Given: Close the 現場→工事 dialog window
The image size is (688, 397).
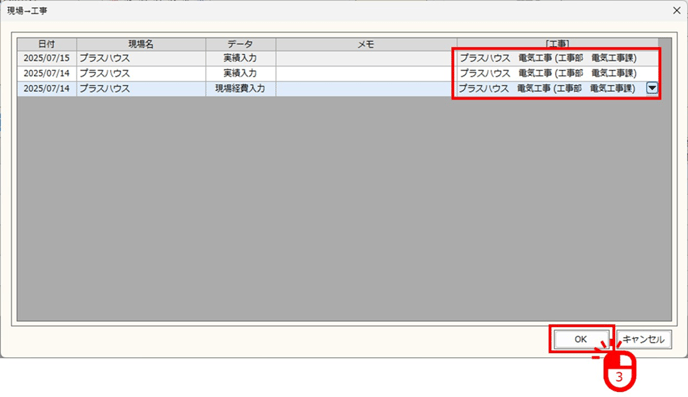Looking at the screenshot, I should (677, 11).
